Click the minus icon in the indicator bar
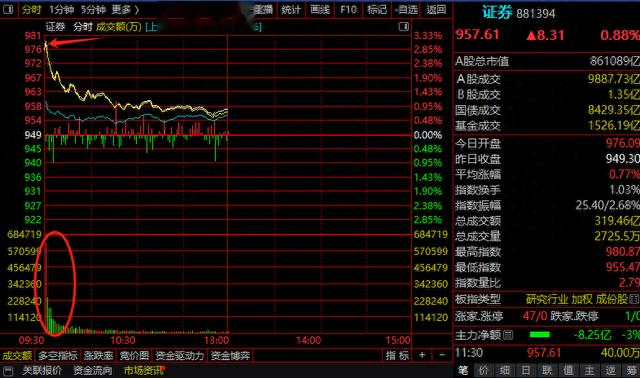Image resolution: width=640 pixels, height=378 pixels. pyautogui.click(x=442, y=355)
